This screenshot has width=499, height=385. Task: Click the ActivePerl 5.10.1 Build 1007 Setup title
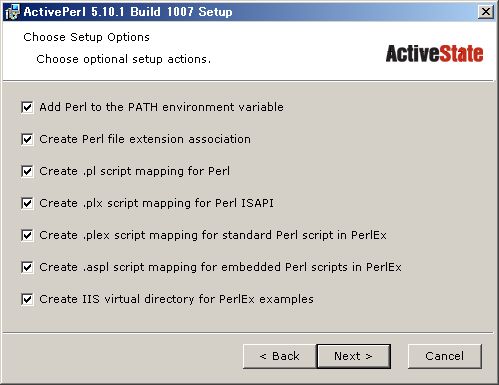pos(128,12)
